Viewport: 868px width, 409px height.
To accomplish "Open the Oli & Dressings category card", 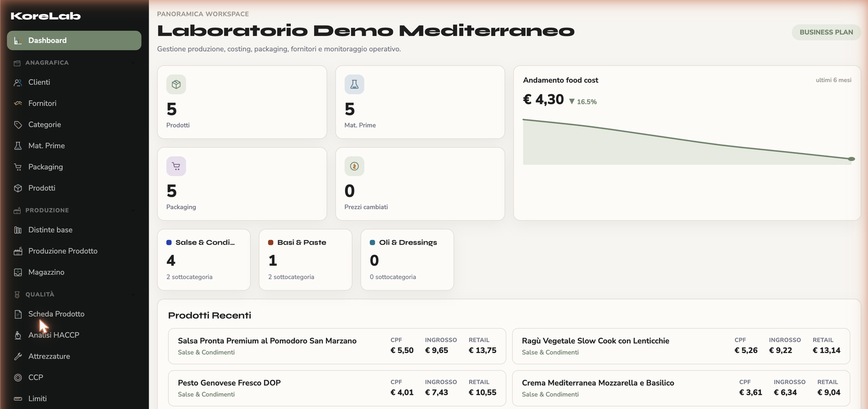I will [x=407, y=260].
